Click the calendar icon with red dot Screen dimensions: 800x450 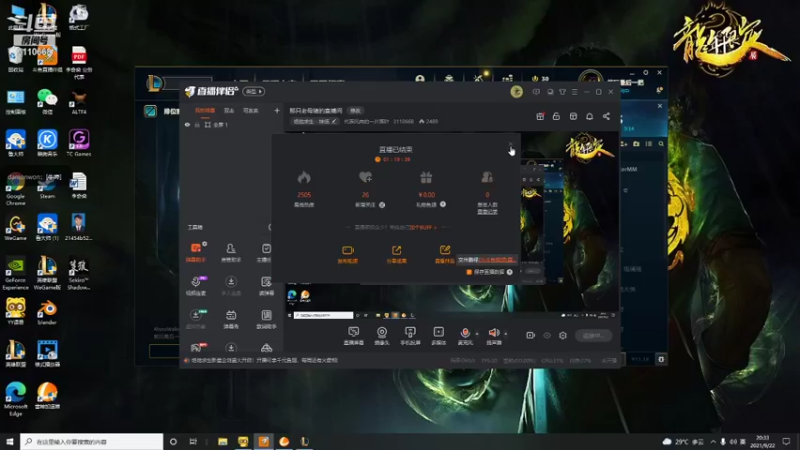pyautogui.click(x=540, y=116)
